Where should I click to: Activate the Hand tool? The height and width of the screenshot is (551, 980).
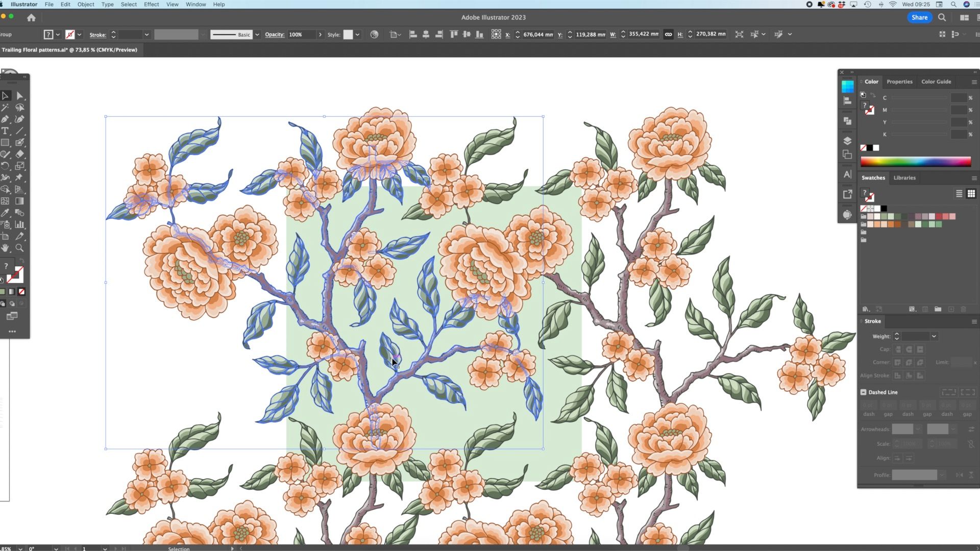tap(5, 248)
